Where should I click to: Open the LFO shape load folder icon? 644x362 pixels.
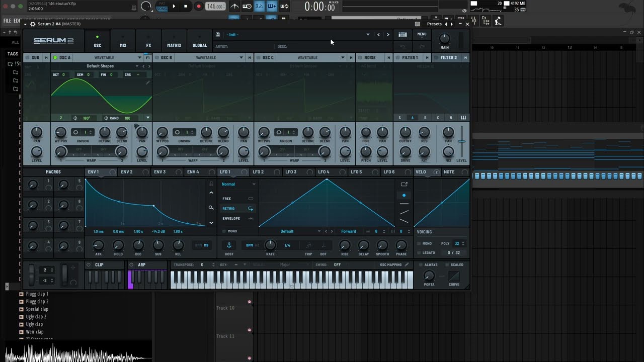404,185
